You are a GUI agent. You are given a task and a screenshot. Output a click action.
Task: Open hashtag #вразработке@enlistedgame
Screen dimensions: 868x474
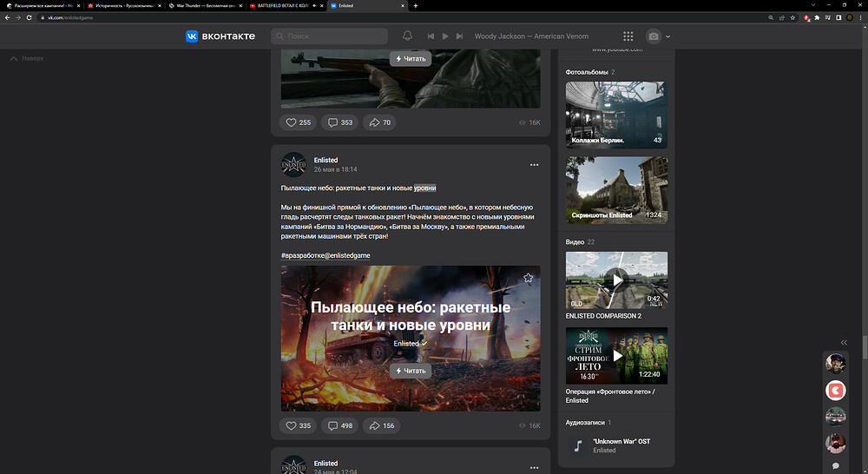click(x=325, y=255)
